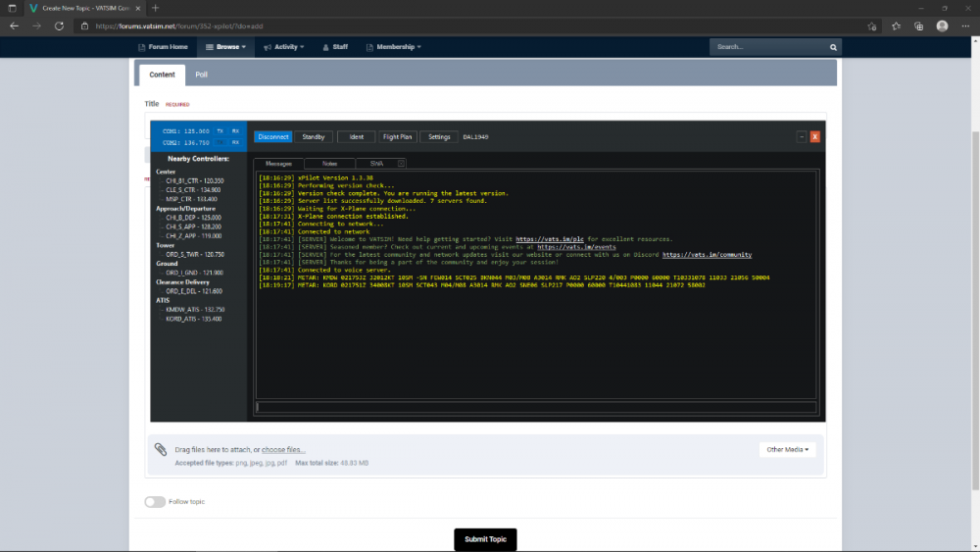Open browser Favorites list icon

pyautogui.click(x=896, y=26)
